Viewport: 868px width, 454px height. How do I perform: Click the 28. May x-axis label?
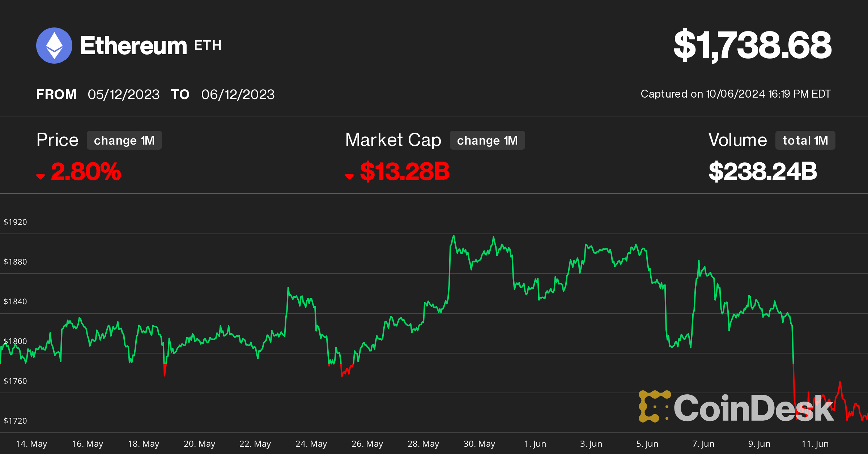[424, 444]
